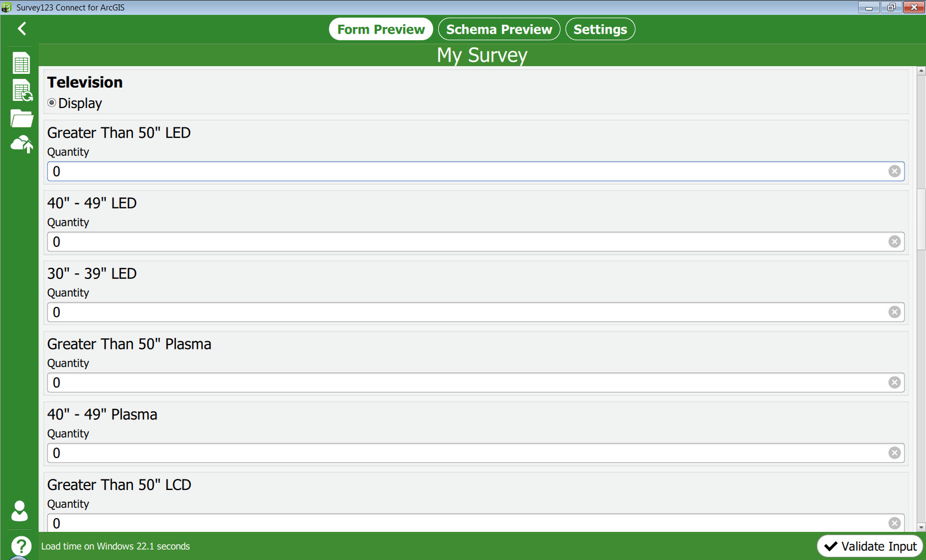Clear the 40" - 49" Plasma quantity field
926x560 pixels.
tap(895, 453)
